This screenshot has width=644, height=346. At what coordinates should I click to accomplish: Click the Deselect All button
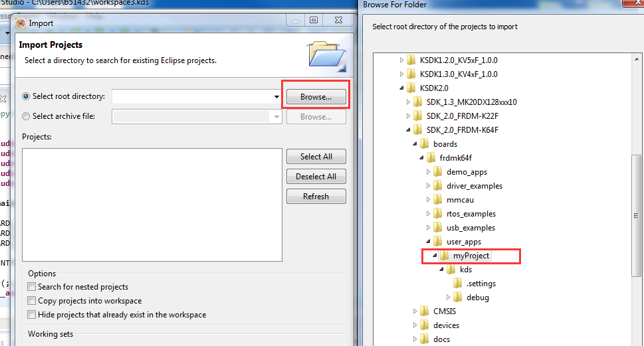(316, 177)
